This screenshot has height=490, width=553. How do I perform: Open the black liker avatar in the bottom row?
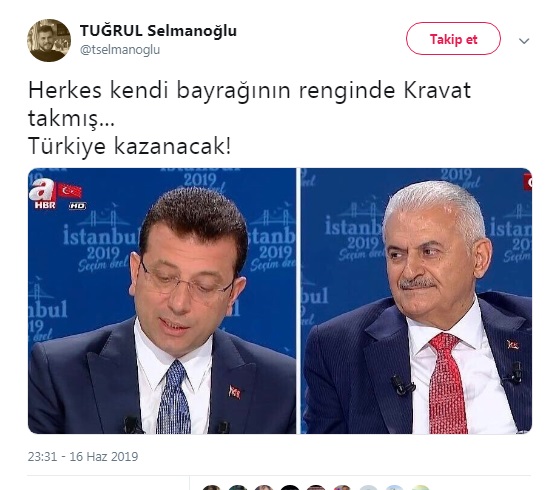point(290,488)
